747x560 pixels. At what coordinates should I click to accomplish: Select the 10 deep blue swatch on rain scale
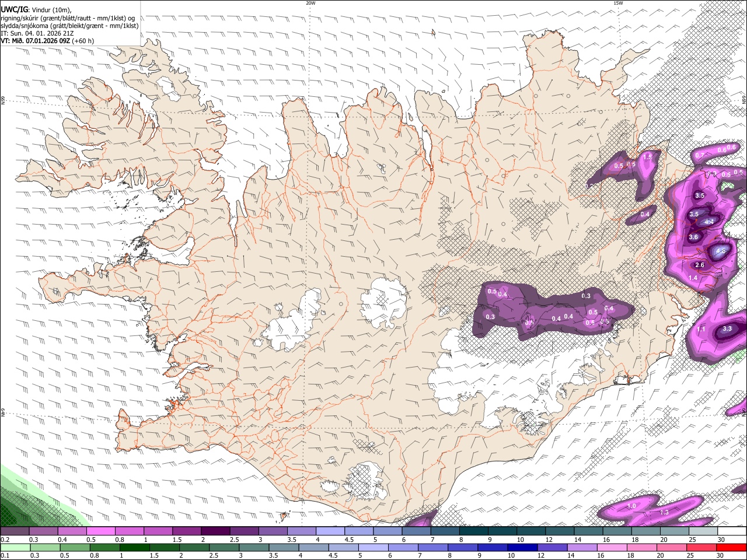523,547
